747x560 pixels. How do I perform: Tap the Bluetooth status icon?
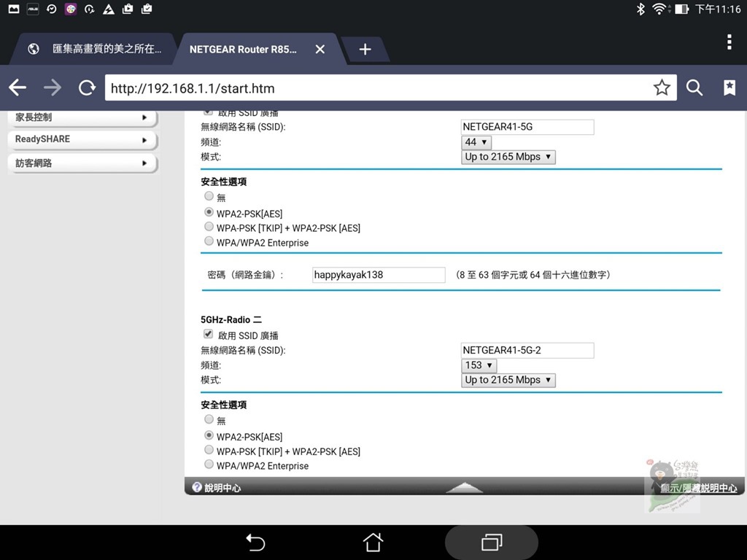pyautogui.click(x=640, y=9)
